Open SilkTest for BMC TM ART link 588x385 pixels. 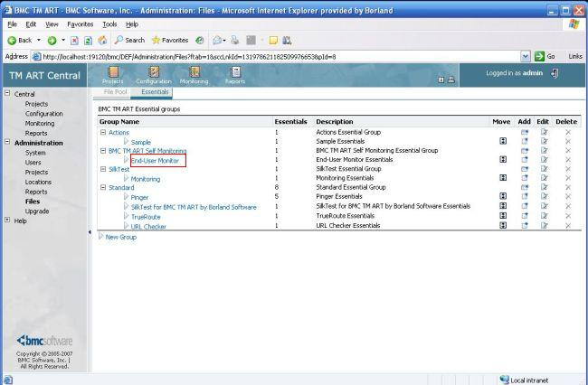[194, 207]
